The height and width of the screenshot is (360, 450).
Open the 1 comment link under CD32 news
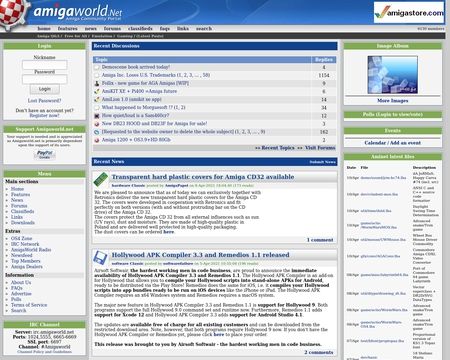[320, 240]
